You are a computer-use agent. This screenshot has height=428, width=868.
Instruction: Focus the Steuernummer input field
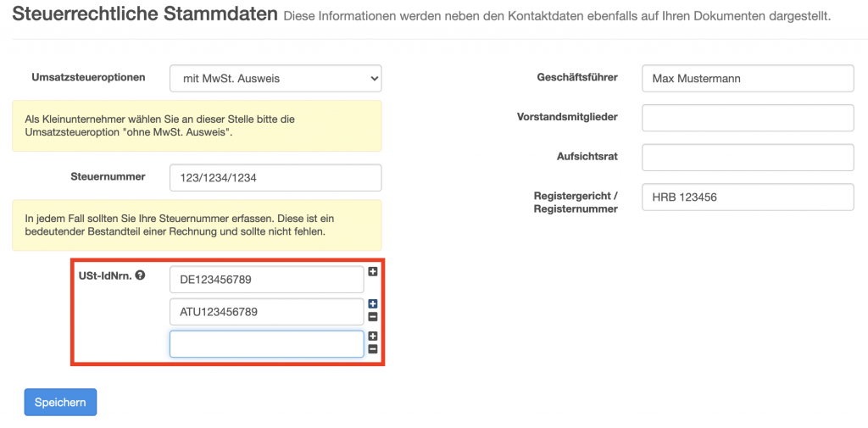tap(275, 178)
